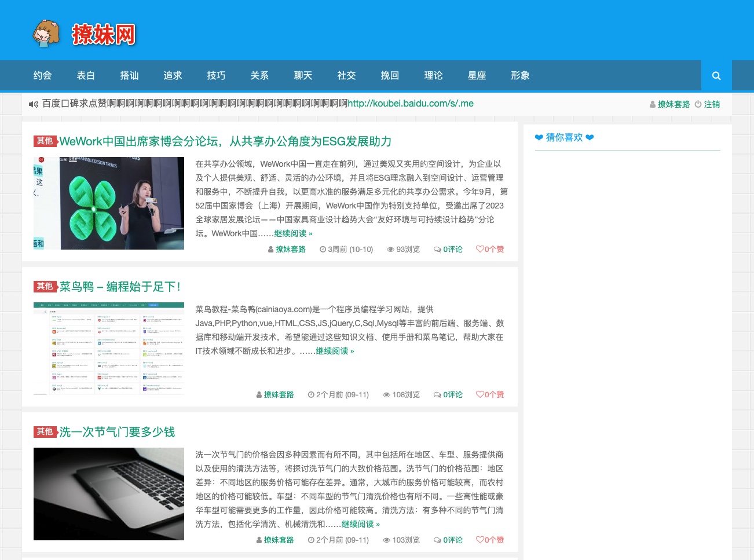Screen dimensions: 754x560
Task: Click 继续阅读 on 洗一次节气门 article
Action: [360, 524]
